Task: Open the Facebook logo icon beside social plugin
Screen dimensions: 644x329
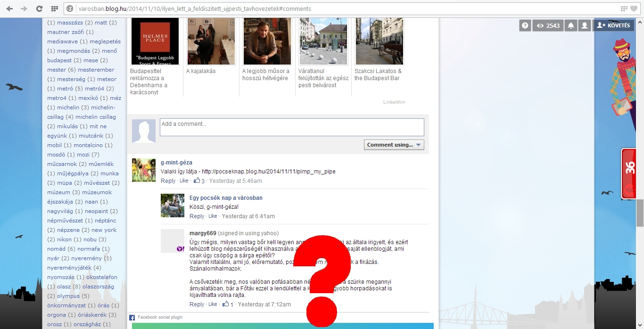Action: tap(132, 318)
